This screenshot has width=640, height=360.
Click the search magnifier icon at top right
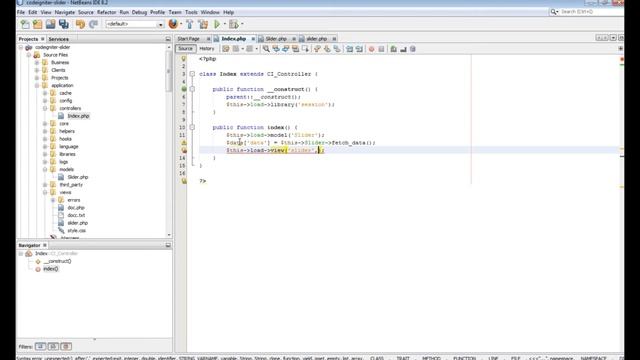pos(553,12)
